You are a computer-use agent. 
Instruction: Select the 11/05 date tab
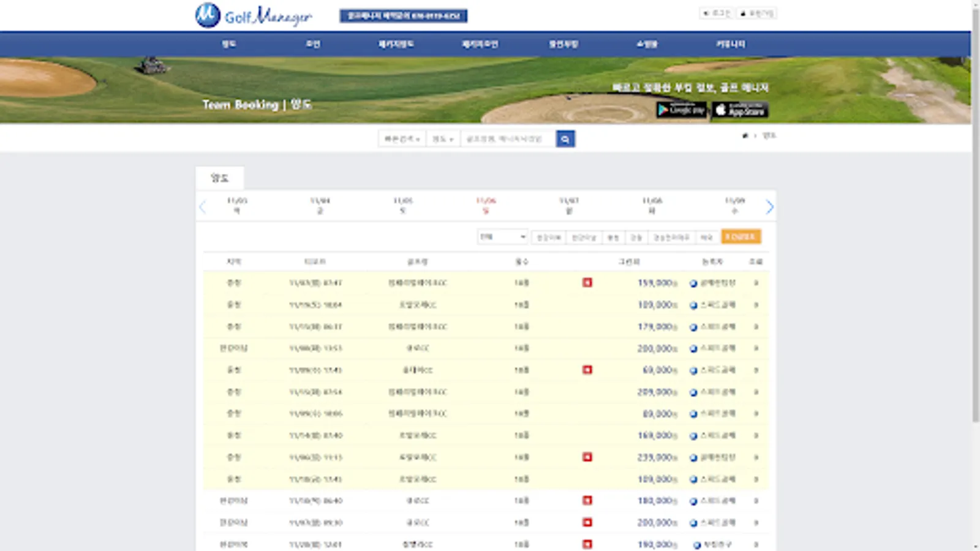[x=403, y=206]
